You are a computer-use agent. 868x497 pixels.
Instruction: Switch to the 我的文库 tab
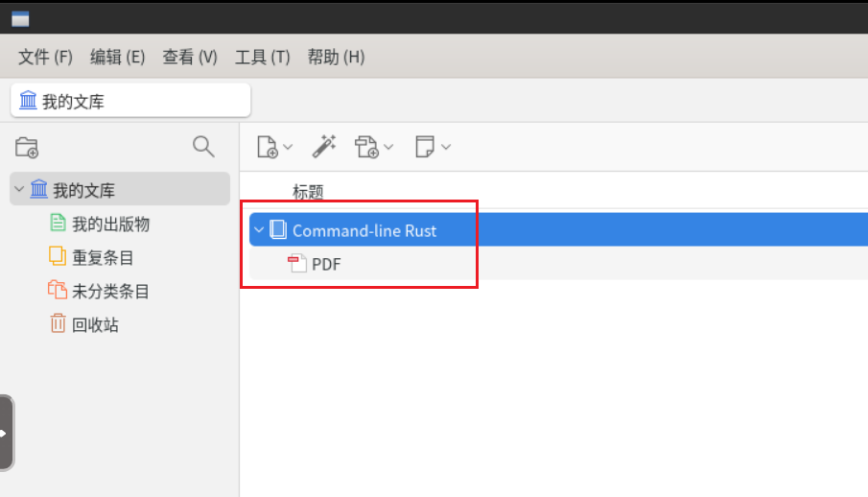click(x=130, y=101)
